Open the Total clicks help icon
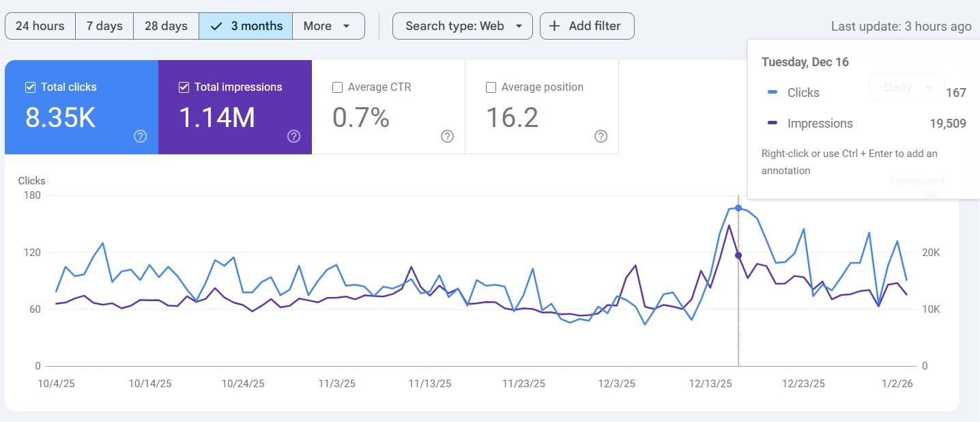The height and width of the screenshot is (422, 980). coord(140,137)
